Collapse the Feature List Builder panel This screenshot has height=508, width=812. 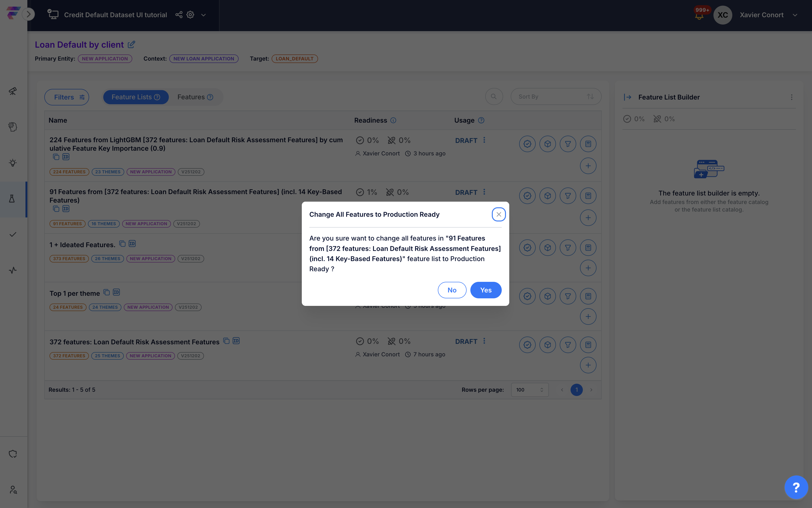point(627,97)
